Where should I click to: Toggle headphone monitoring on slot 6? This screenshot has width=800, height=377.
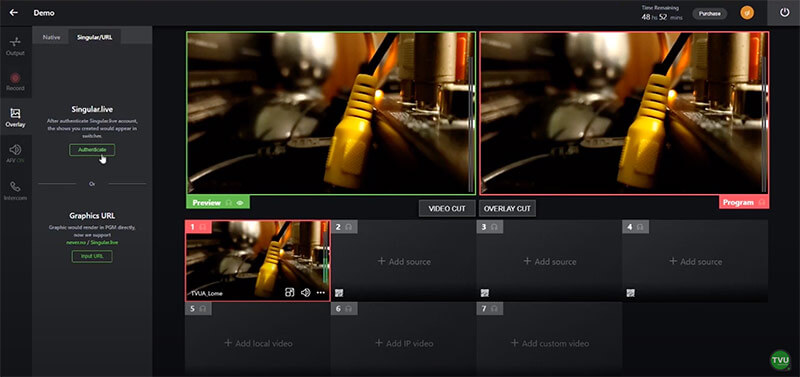pyautogui.click(x=348, y=309)
